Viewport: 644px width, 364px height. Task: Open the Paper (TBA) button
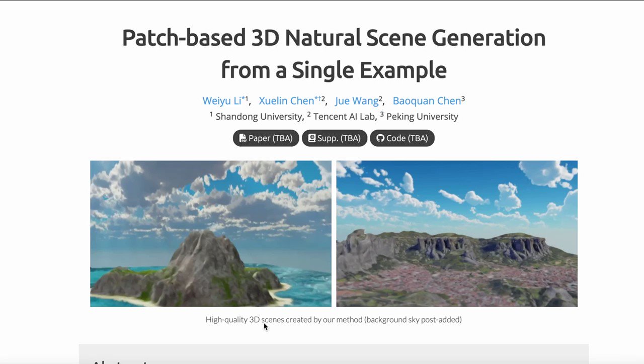click(x=266, y=138)
